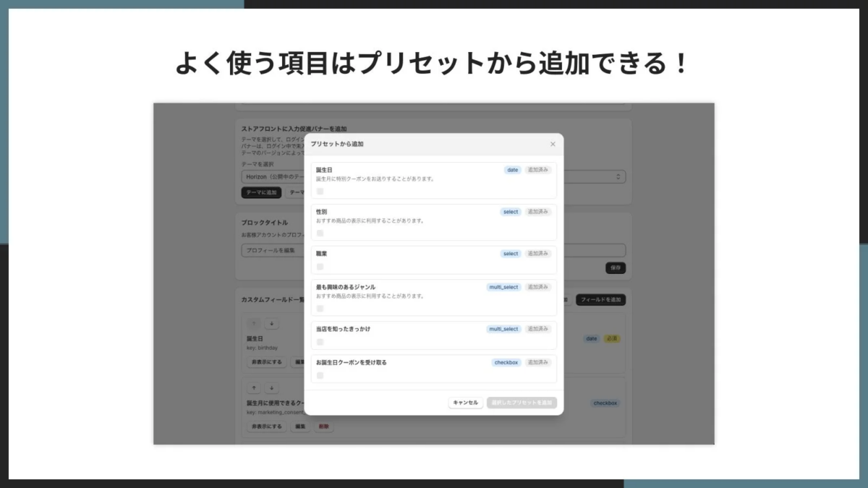Click the checkbox tag in お誕生日クーポン preset

(507, 362)
